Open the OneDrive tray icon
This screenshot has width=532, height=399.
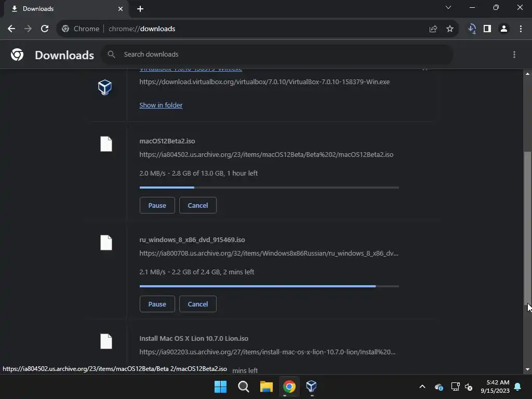pos(438,387)
